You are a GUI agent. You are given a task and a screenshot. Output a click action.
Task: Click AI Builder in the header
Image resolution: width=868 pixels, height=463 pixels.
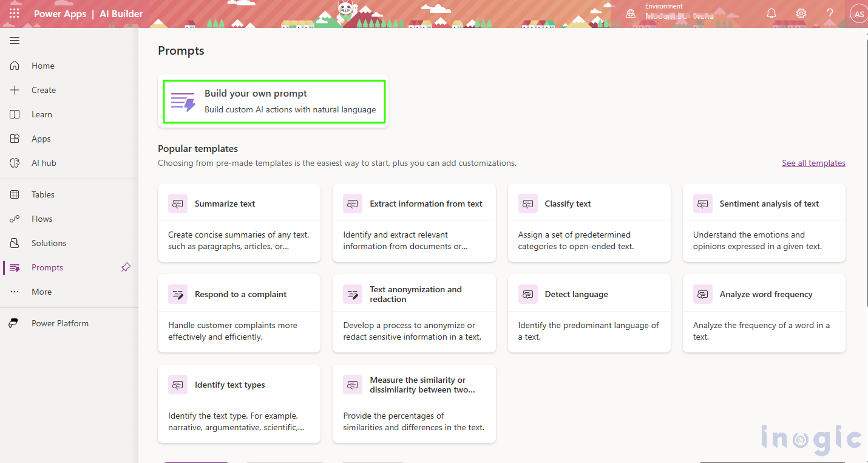click(x=121, y=13)
